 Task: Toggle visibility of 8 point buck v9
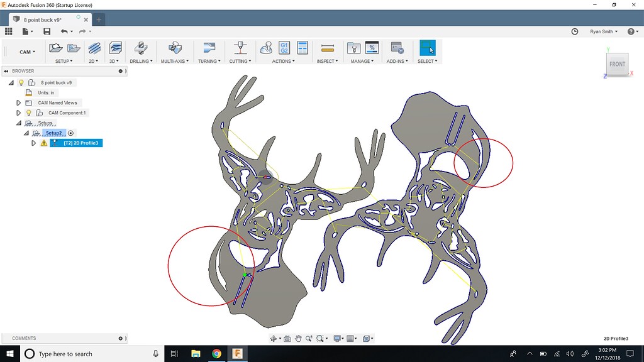click(x=21, y=82)
